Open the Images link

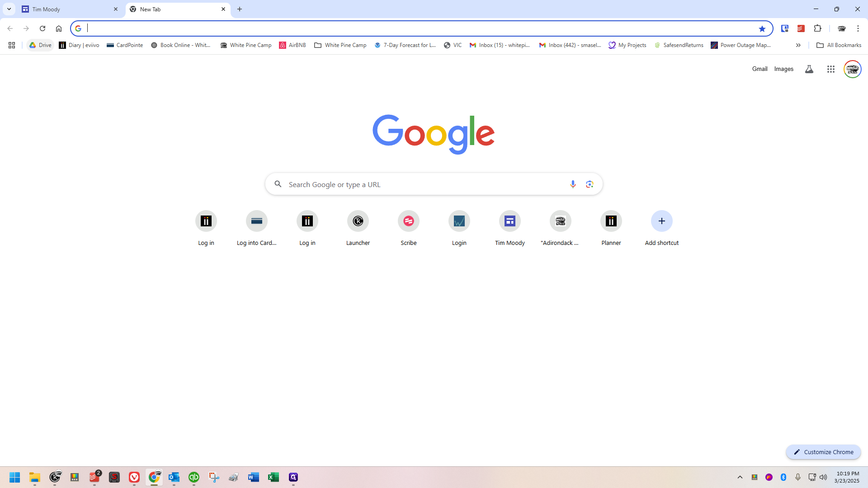[784, 69]
